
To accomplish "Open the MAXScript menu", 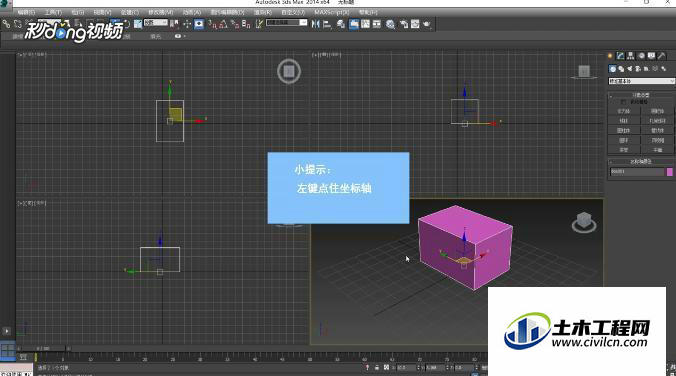I will pos(331,12).
